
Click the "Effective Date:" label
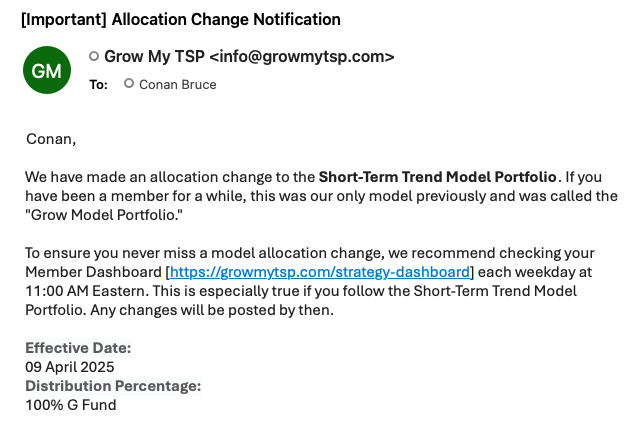[78, 348]
